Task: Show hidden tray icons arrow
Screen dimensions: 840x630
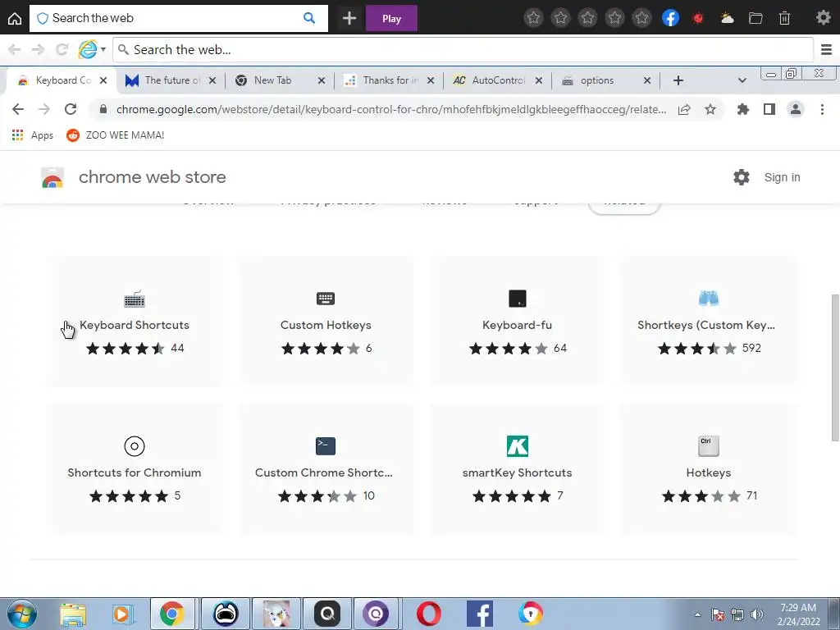Action: 697,614
